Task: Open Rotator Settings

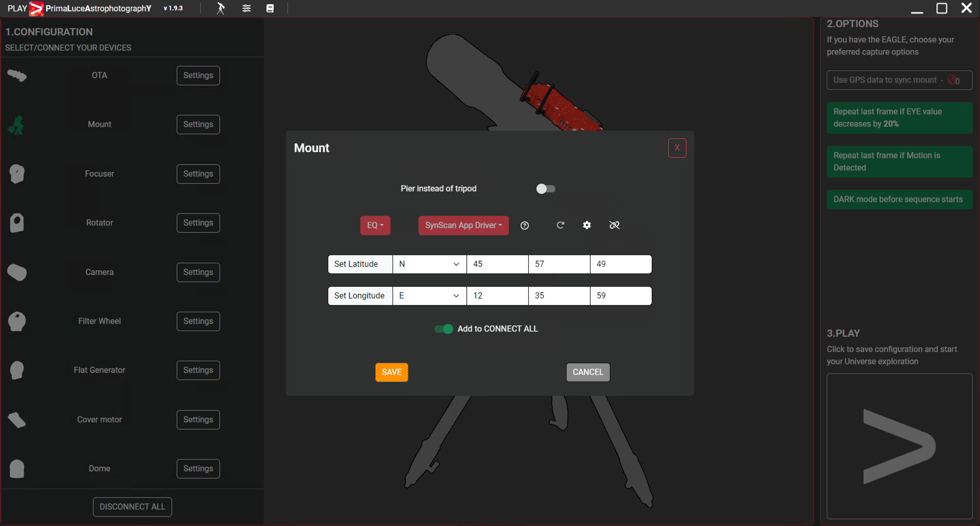Action: click(198, 223)
